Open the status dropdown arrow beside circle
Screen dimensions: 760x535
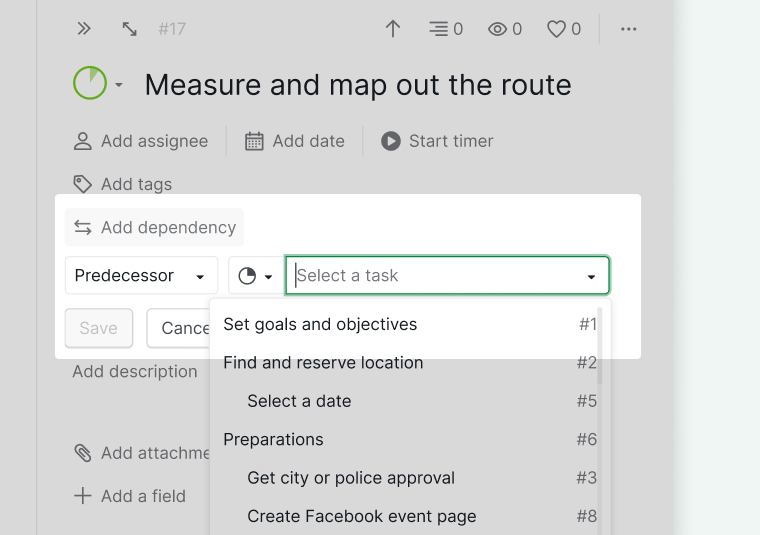[119, 85]
